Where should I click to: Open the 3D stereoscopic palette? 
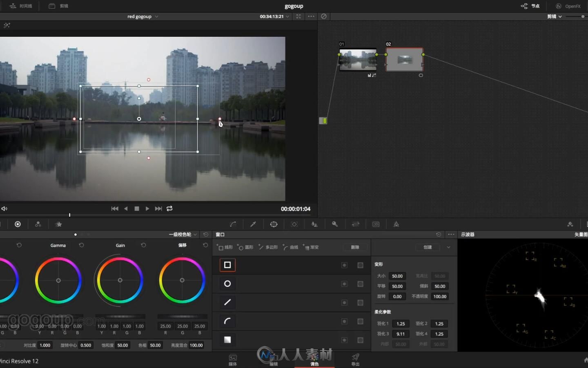coord(376,224)
